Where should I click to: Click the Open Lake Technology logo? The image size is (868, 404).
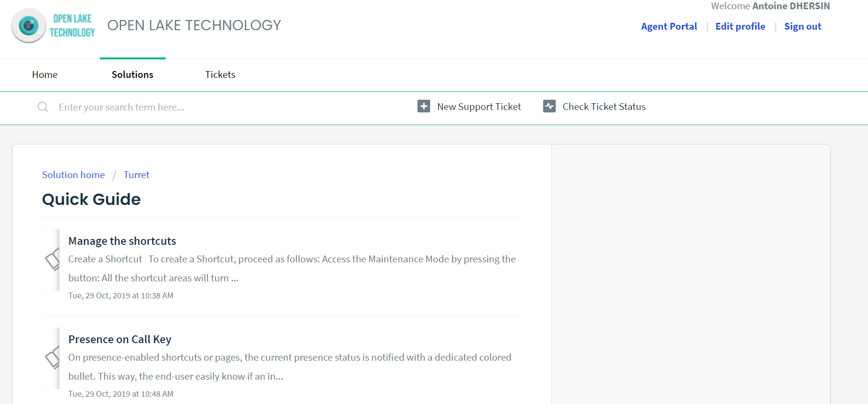53,26
